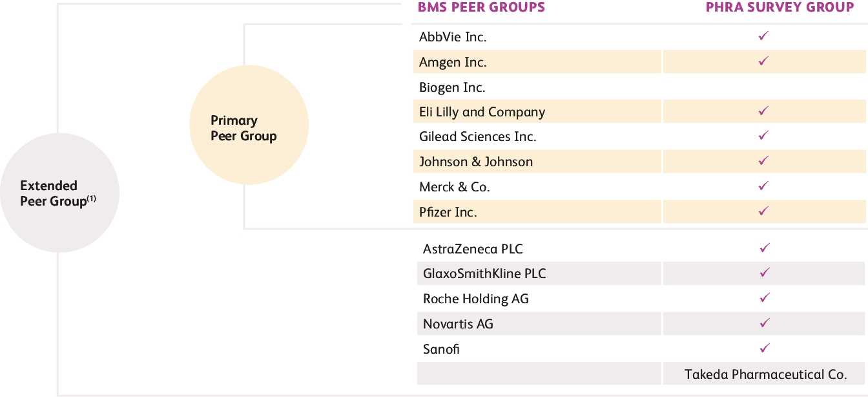Select the PHRA SURVEY GROUP column header

click(x=780, y=8)
